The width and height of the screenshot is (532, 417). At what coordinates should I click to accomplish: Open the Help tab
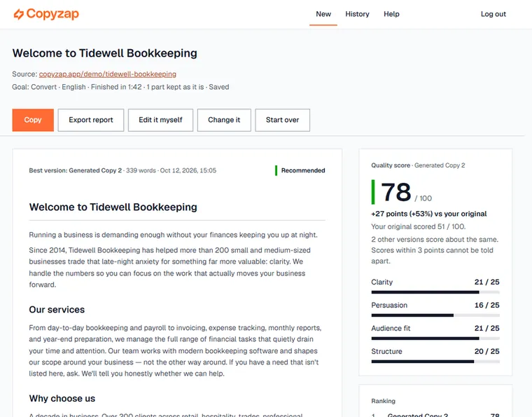tap(391, 14)
